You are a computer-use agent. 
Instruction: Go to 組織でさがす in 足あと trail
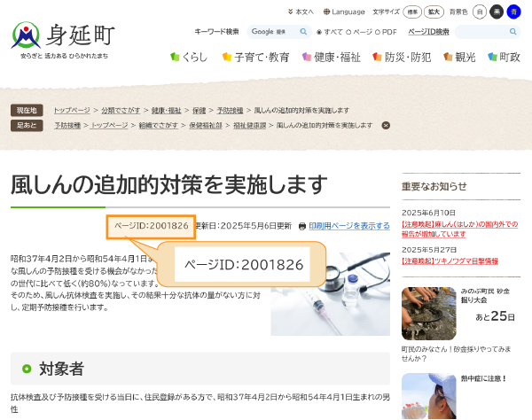(158, 125)
